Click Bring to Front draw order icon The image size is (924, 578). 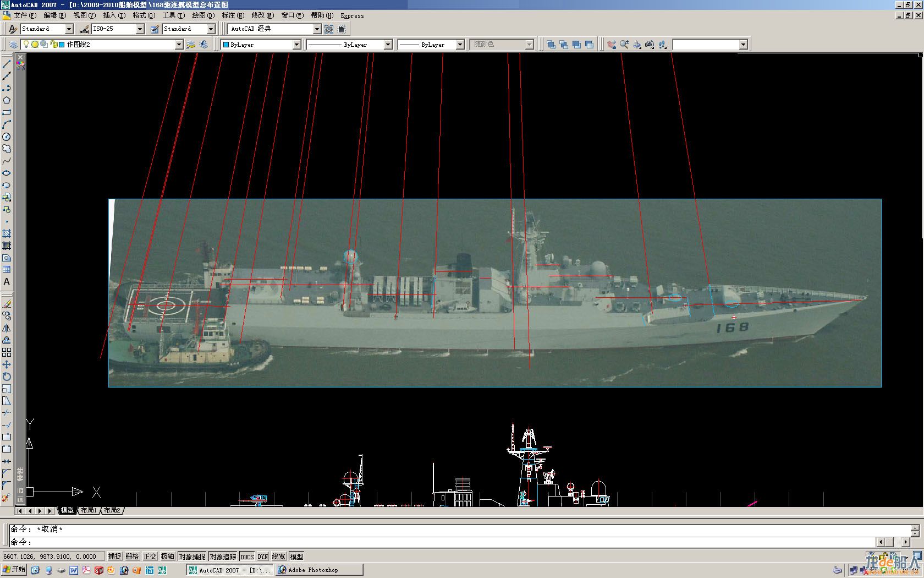point(551,45)
